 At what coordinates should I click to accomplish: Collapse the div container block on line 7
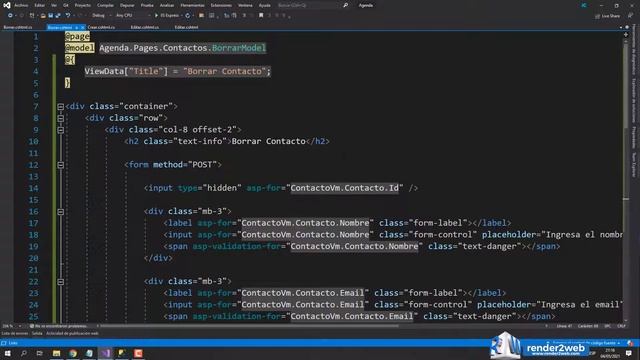pos(60,107)
